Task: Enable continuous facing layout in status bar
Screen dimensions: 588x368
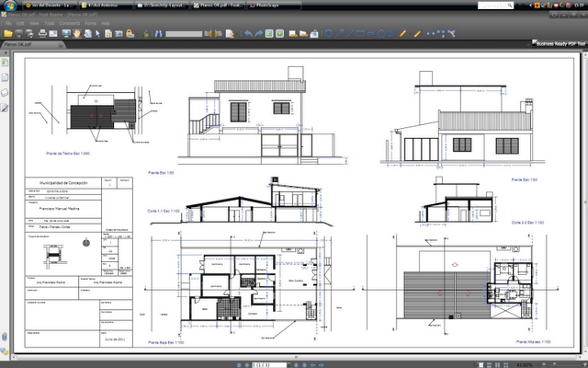Action: click(x=506, y=365)
